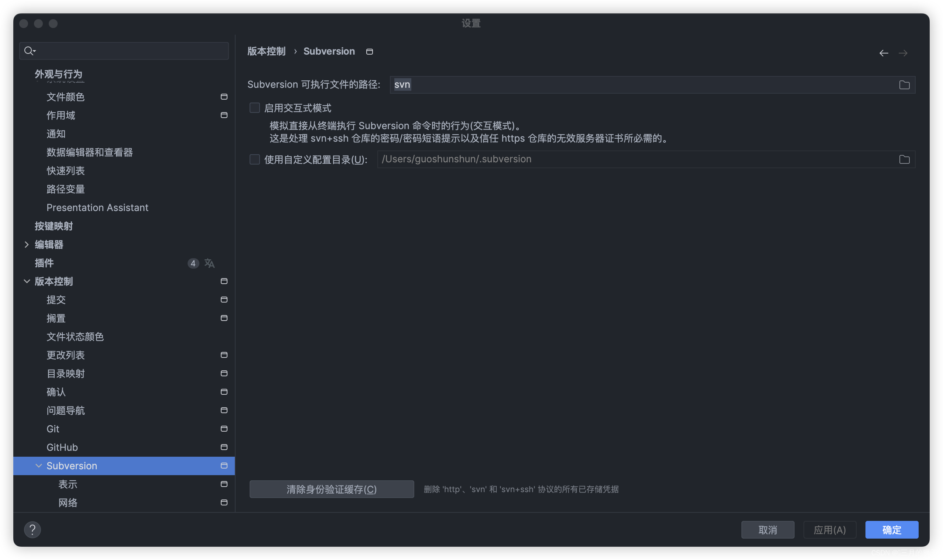Enable 使用自定义配置目录 checkbox
This screenshot has width=943, height=560.
tap(254, 159)
